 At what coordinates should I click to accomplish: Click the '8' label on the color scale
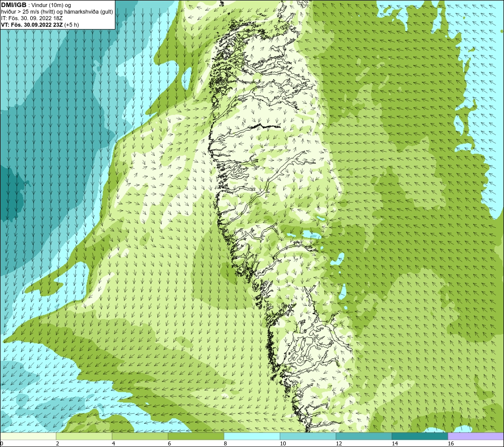click(225, 443)
